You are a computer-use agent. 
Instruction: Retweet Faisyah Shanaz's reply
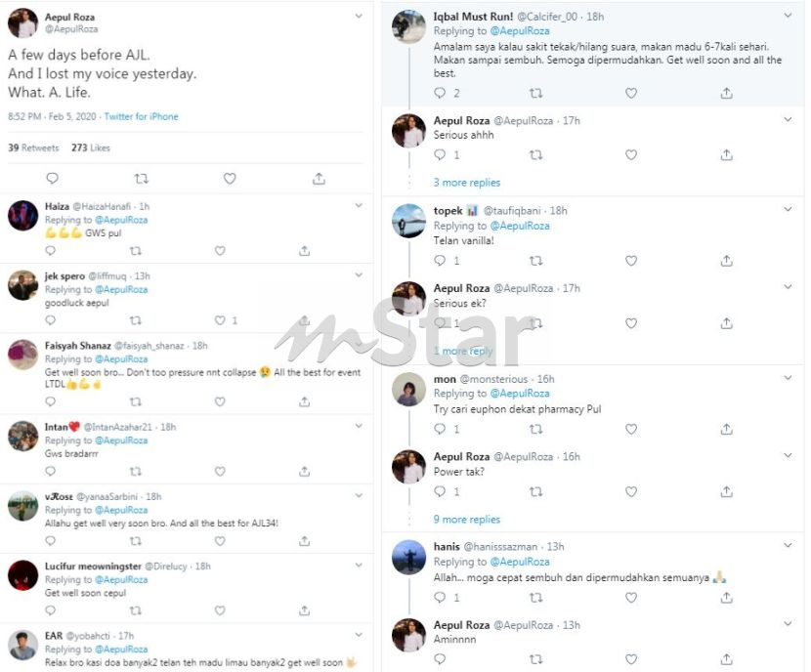point(136,401)
